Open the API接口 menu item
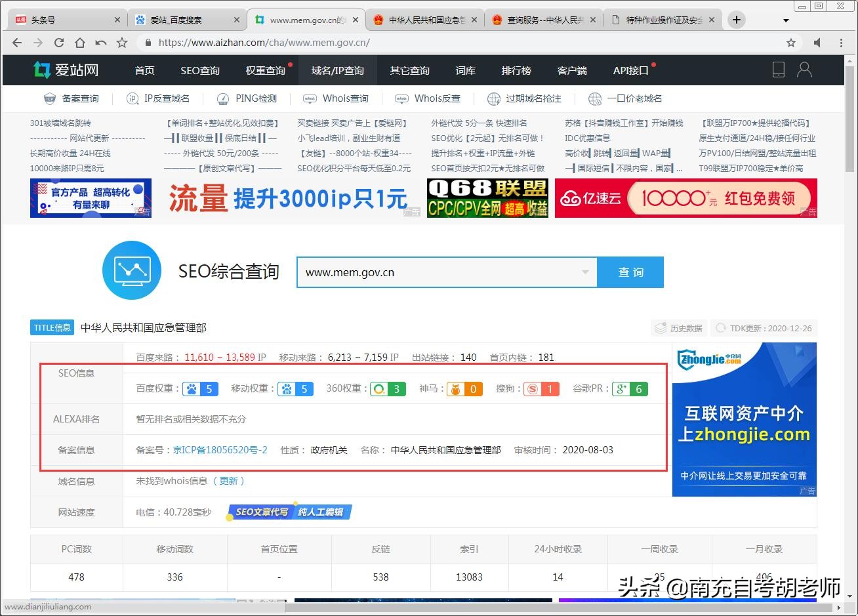The height and width of the screenshot is (616, 858). (x=631, y=70)
